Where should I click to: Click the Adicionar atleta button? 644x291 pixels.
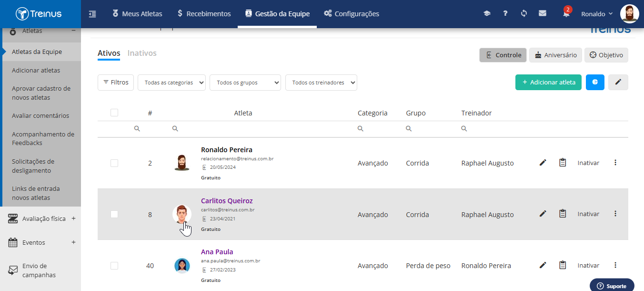548,82
